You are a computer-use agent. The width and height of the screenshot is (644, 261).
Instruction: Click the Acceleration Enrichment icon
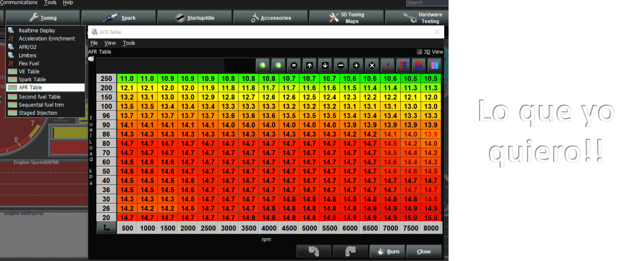tap(11, 39)
